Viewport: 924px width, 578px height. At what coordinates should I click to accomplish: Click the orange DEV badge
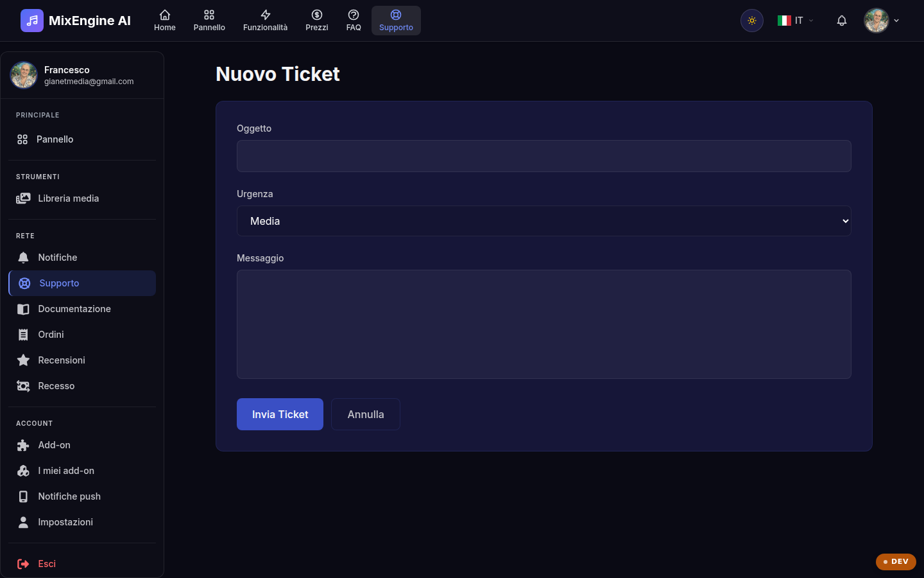pos(896,562)
